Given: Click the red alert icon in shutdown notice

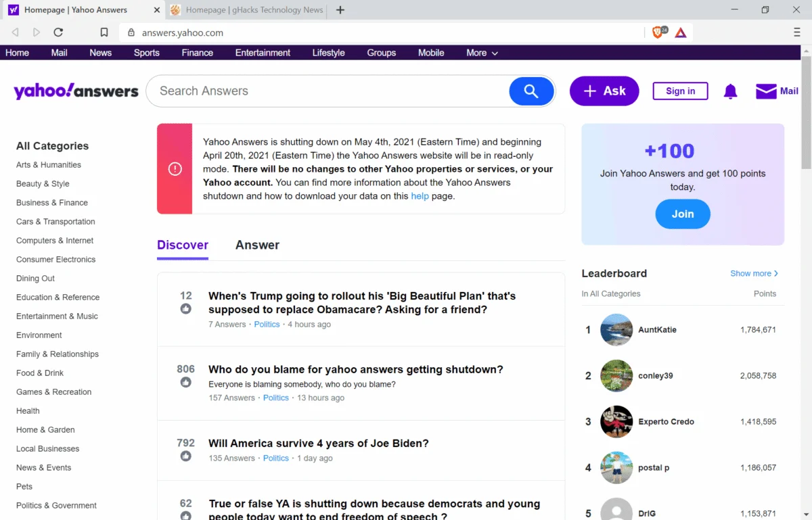Looking at the screenshot, I should pos(175,169).
